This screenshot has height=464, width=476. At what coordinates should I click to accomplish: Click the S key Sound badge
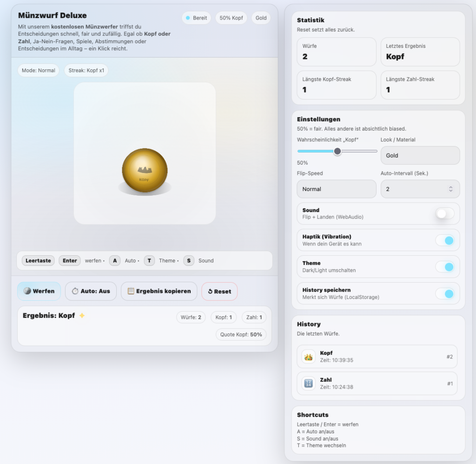coord(189,261)
